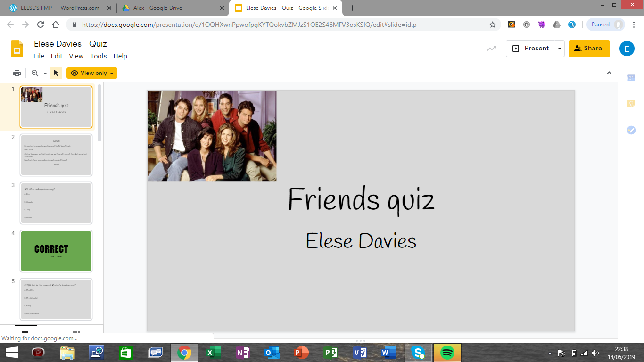This screenshot has width=644, height=362.
Task: Click the Google Slides home logo
Action: click(17, 49)
